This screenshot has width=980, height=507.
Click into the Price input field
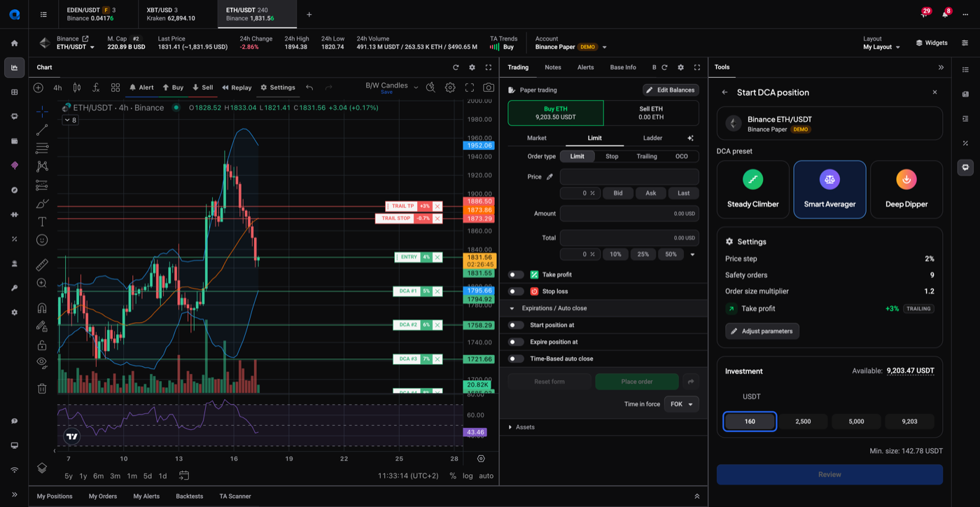click(629, 176)
